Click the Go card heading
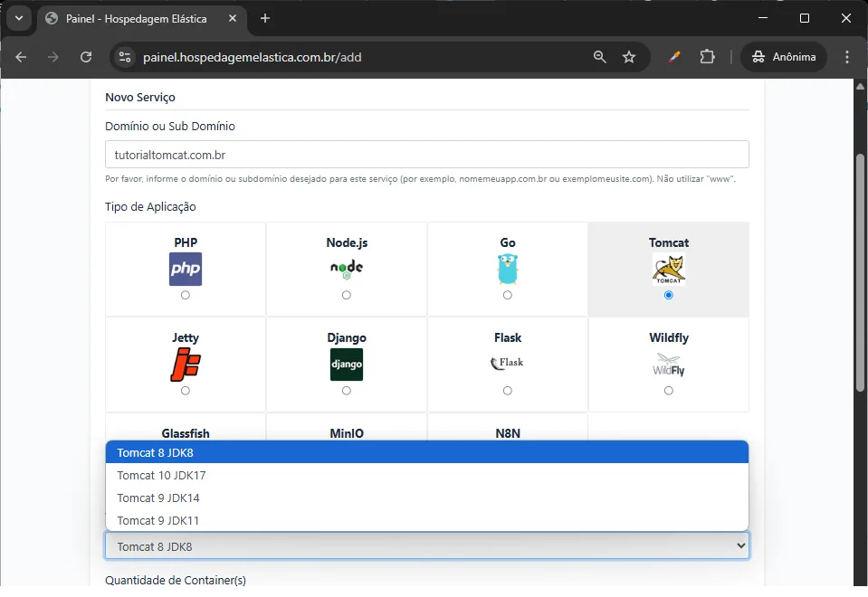The width and height of the screenshot is (868, 597). [508, 242]
